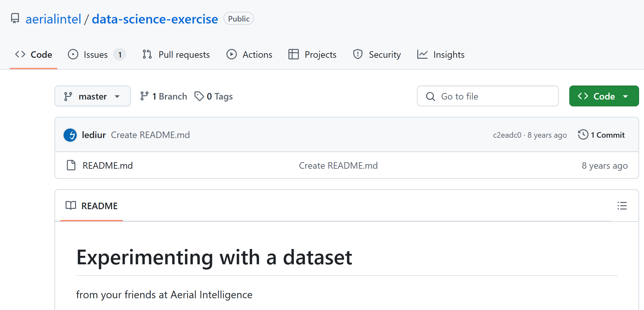Open the Projects tab

pyautogui.click(x=313, y=54)
